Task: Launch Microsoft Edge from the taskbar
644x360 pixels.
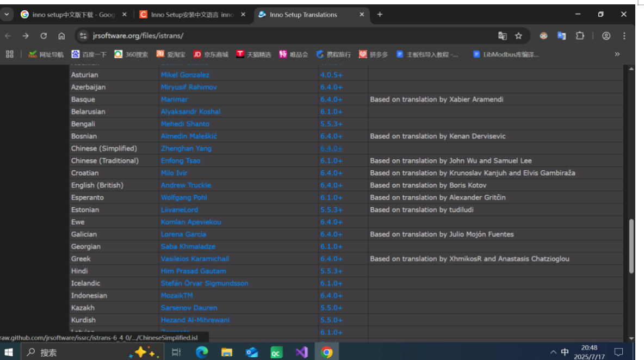Action: tap(202, 352)
